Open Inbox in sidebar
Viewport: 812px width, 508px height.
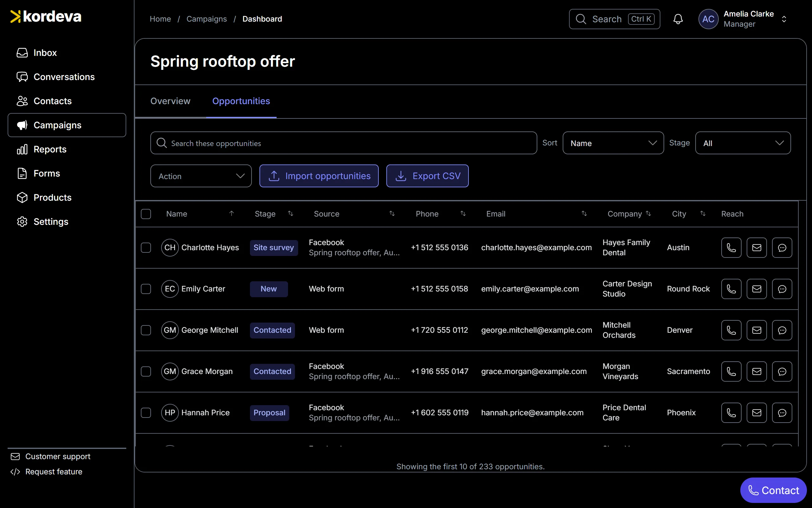click(67, 53)
